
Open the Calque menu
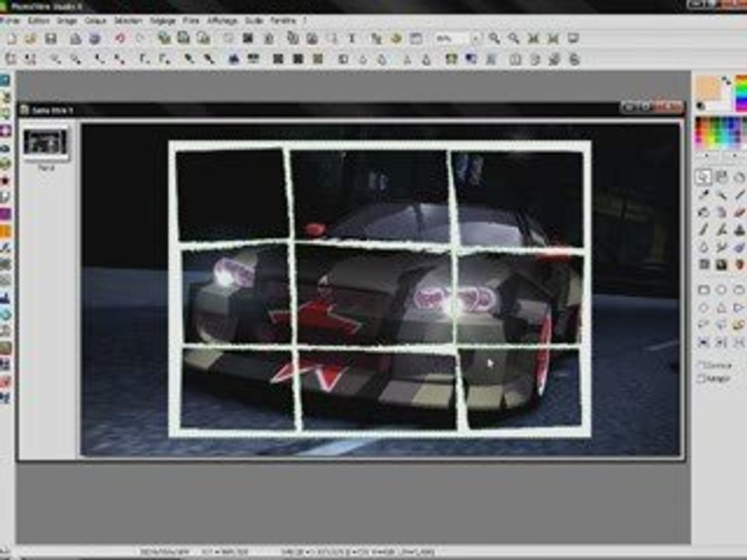[95, 21]
